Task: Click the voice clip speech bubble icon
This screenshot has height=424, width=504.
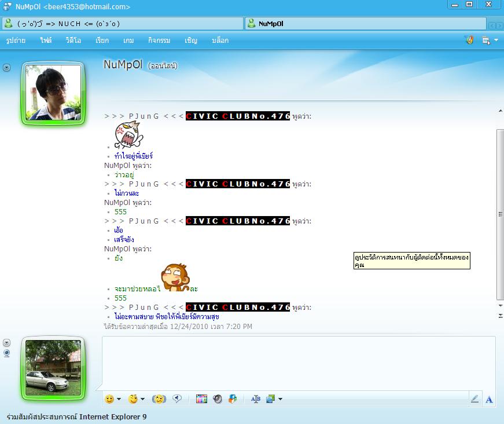Action: coord(177,399)
